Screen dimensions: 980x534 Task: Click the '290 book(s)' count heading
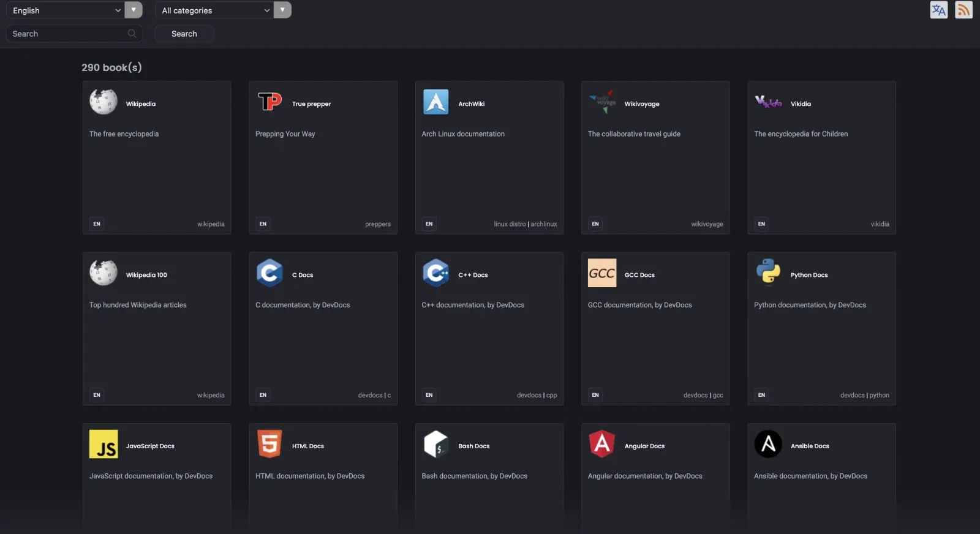point(111,67)
